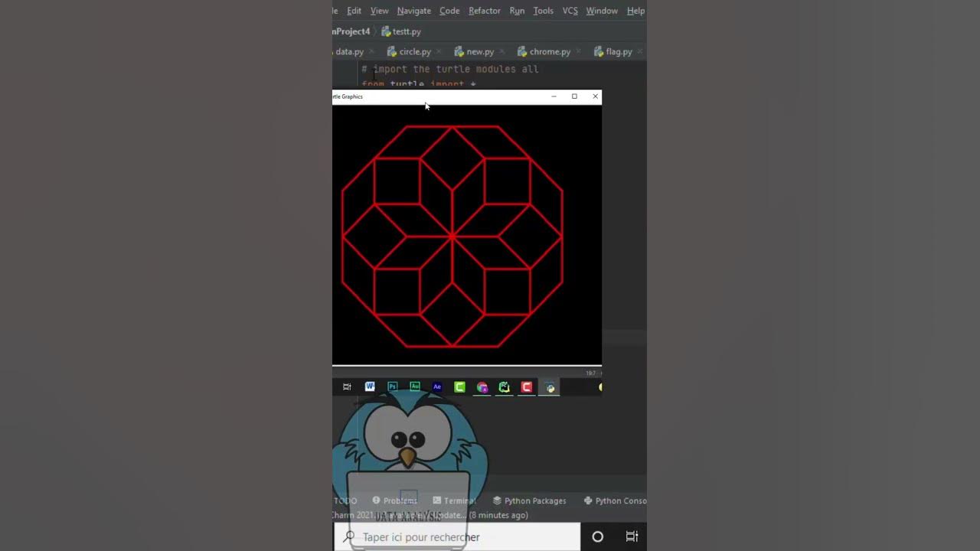The height and width of the screenshot is (551, 980).
Task: Maximize the Turtle Graphics window
Action: point(574,96)
